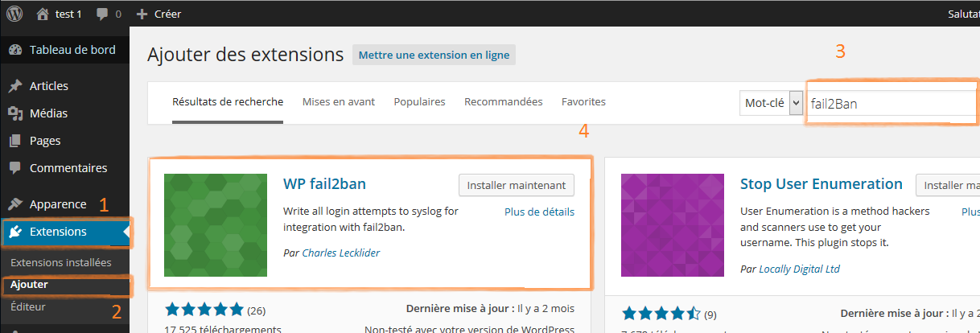Screen dimensions: 980x333
Task: Click the WP fail2ban green plugin thumbnail
Action: click(216, 225)
